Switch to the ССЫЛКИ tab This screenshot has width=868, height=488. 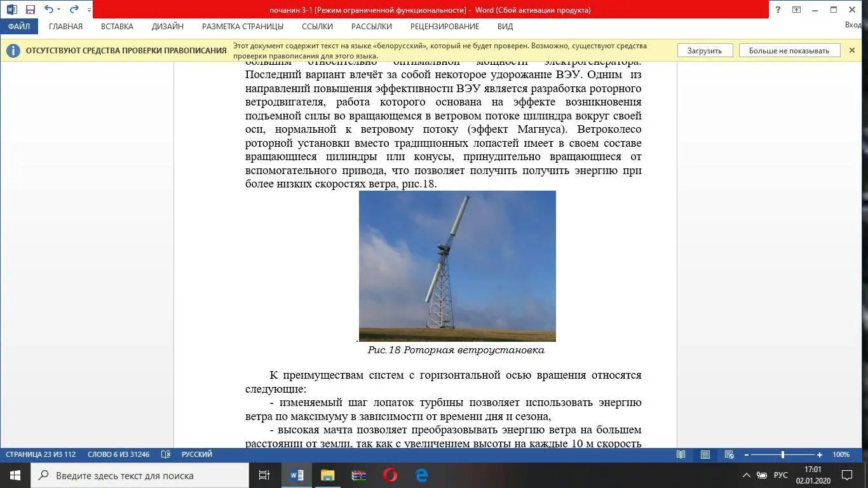point(317,27)
